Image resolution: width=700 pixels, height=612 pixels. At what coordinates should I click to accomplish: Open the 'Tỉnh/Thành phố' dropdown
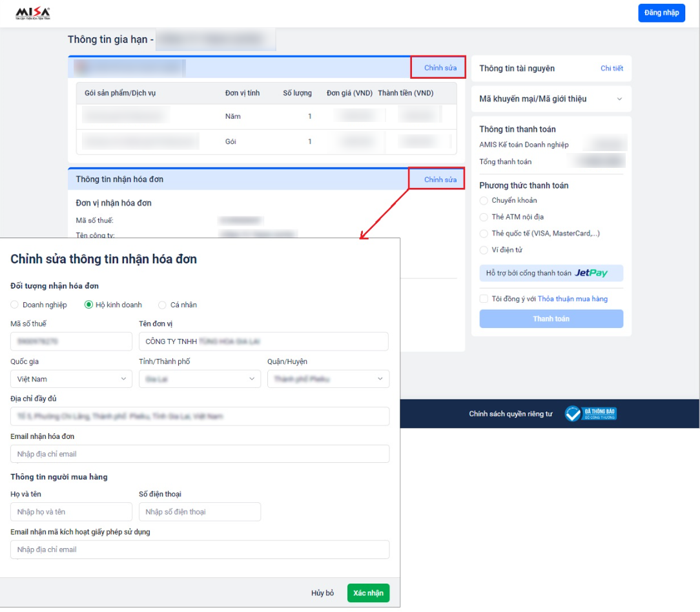pyautogui.click(x=200, y=379)
